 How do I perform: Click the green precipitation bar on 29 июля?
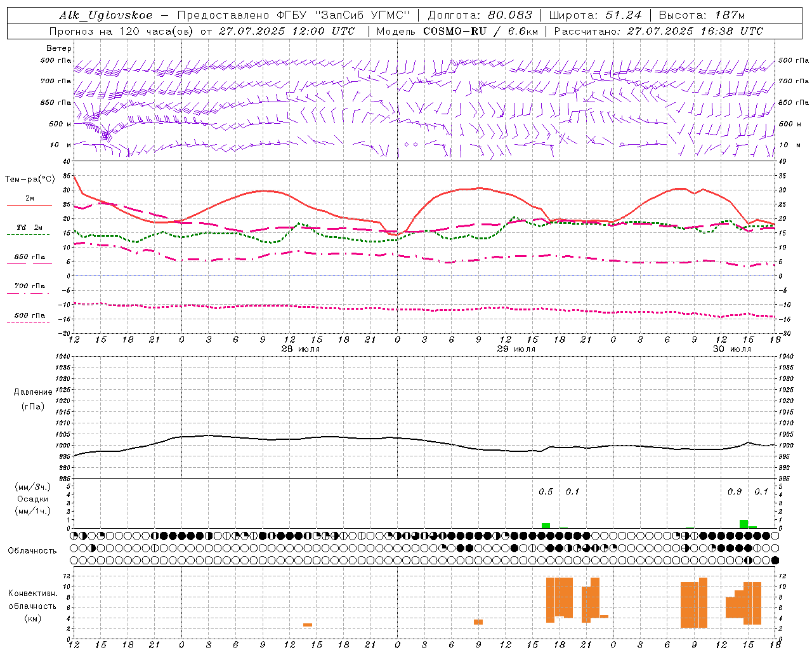tap(546, 526)
